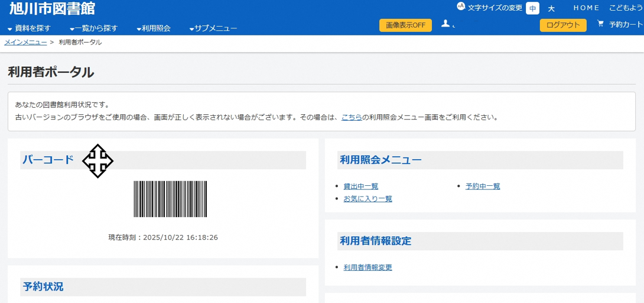Click the user profile icon
Screen dimensions: 644x303
click(x=445, y=24)
